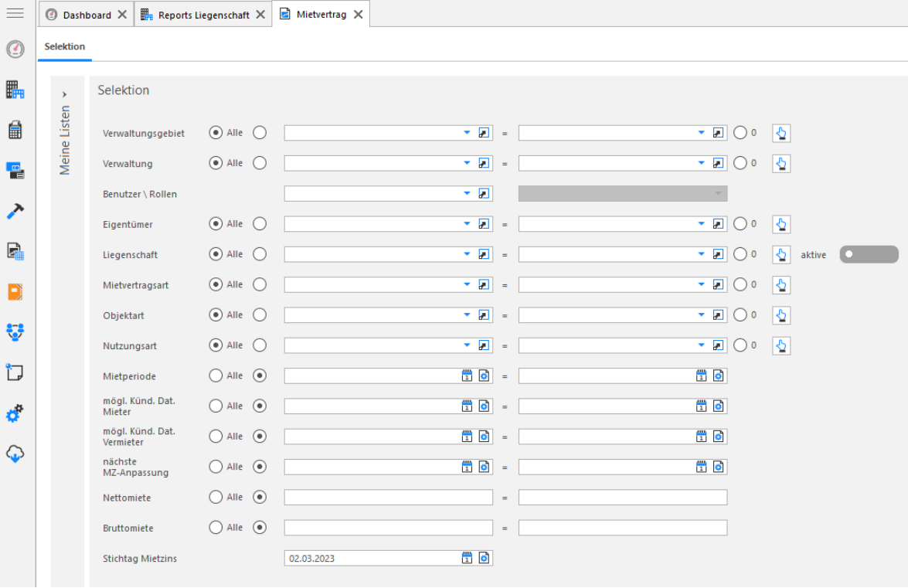Toggle the aktive switch for Liegenschaft
This screenshot has width=908, height=588.
click(x=869, y=254)
